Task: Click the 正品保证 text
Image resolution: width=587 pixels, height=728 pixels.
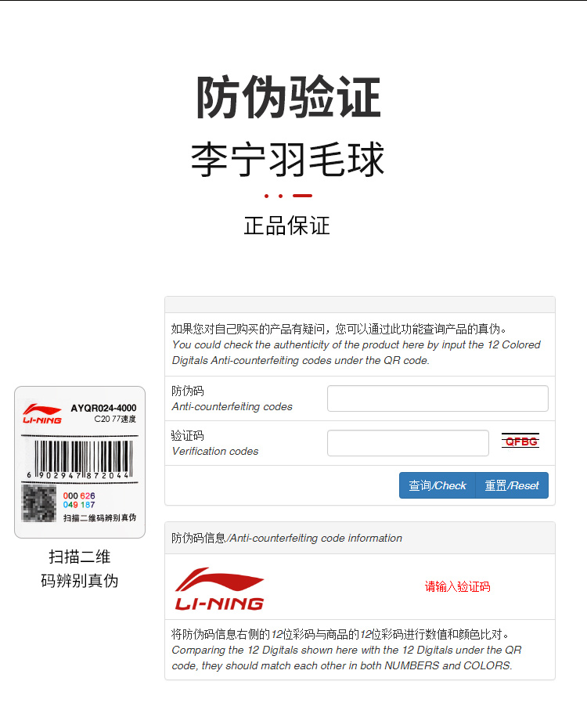Action: point(286,226)
